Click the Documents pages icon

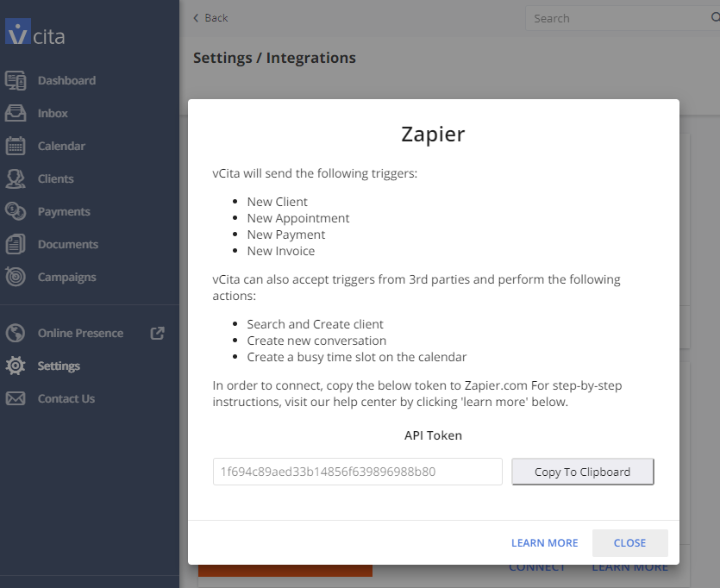coord(16,244)
